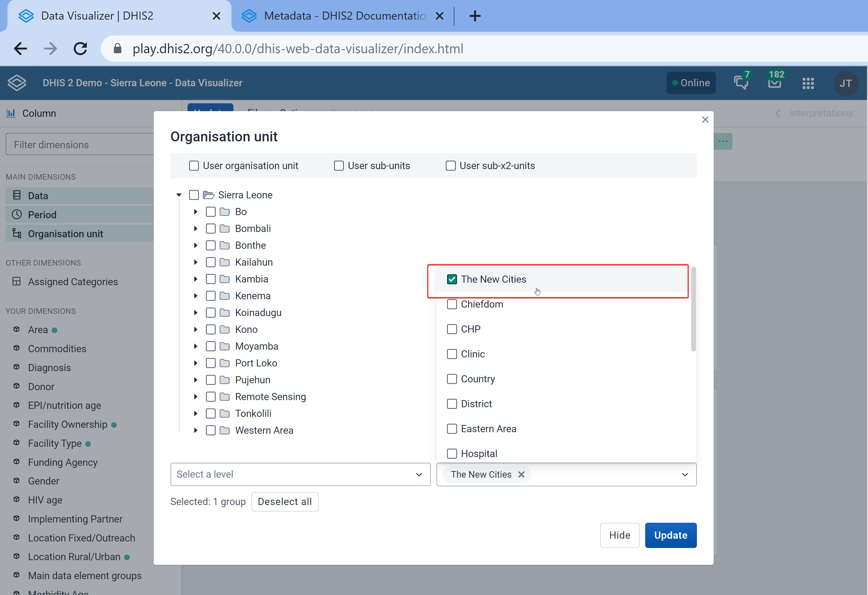This screenshot has height=595, width=868.
Task: Expand the Koinadugu tree node
Action: tap(195, 313)
